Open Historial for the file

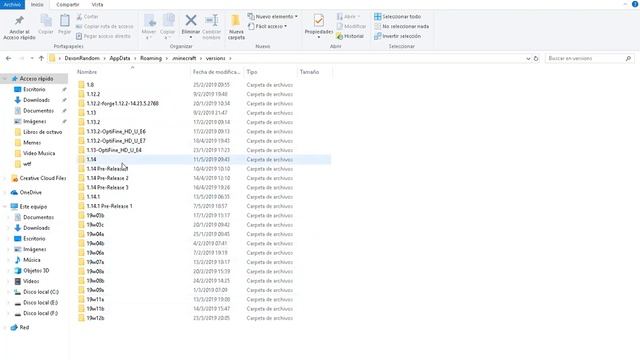coord(350,36)
